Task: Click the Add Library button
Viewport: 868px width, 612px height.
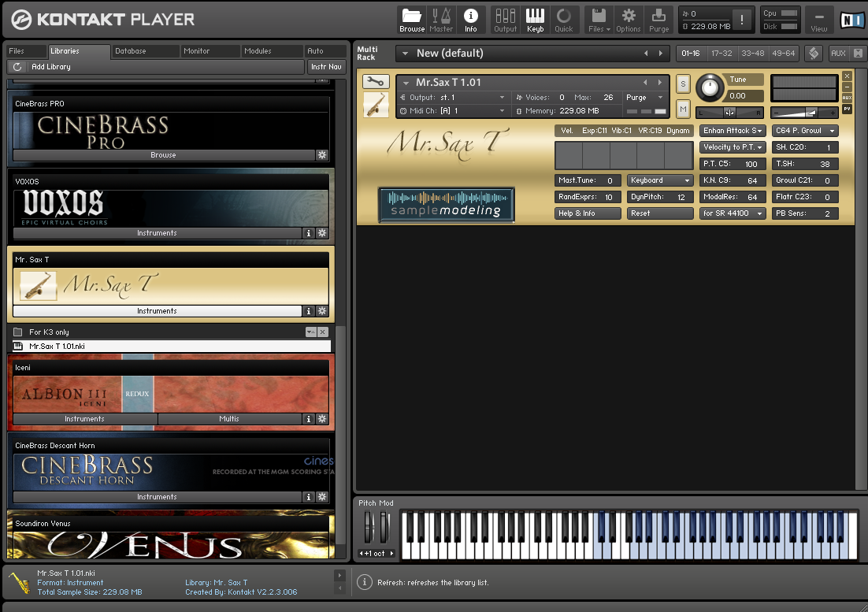Action: click(x=51, y=66)
